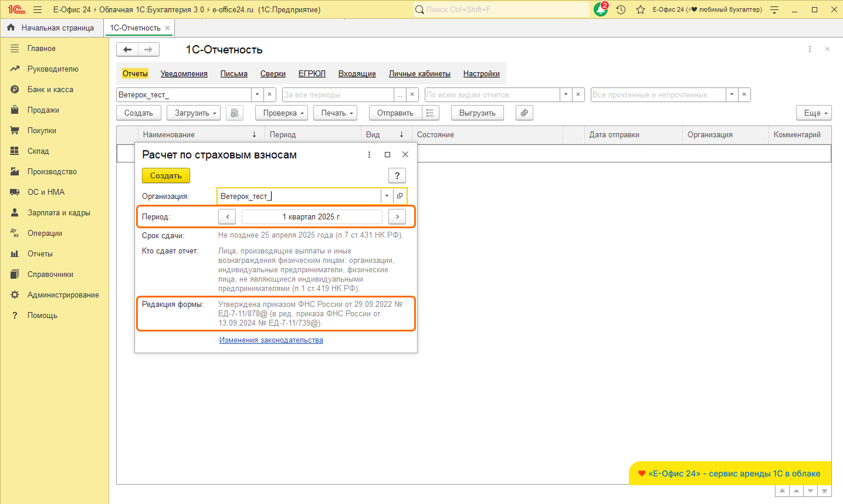Switch to ЕГРЮЛ tab

[x=312, y=74]
